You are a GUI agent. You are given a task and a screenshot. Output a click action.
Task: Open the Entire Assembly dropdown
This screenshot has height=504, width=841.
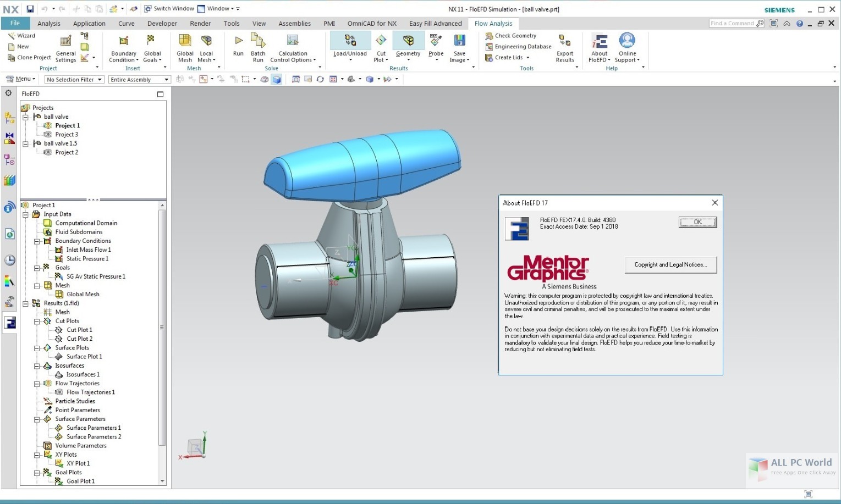coord(139,80)
